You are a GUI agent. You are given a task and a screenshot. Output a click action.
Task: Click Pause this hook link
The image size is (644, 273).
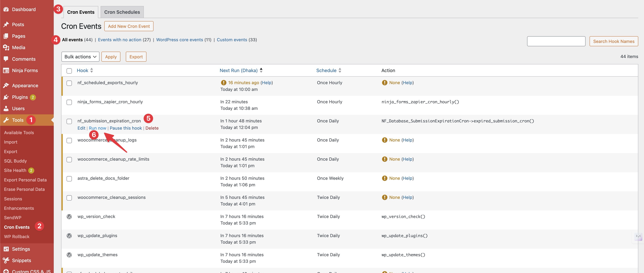(126, 128)
